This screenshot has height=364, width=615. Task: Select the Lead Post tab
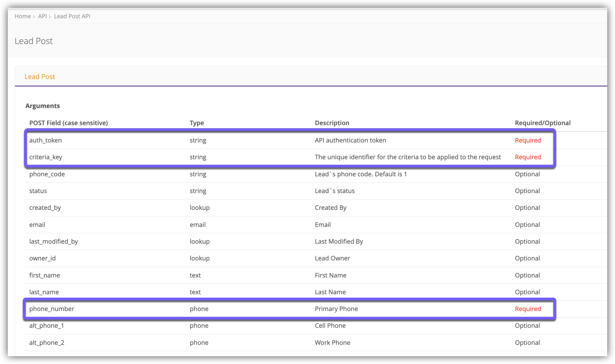point(40,77)
